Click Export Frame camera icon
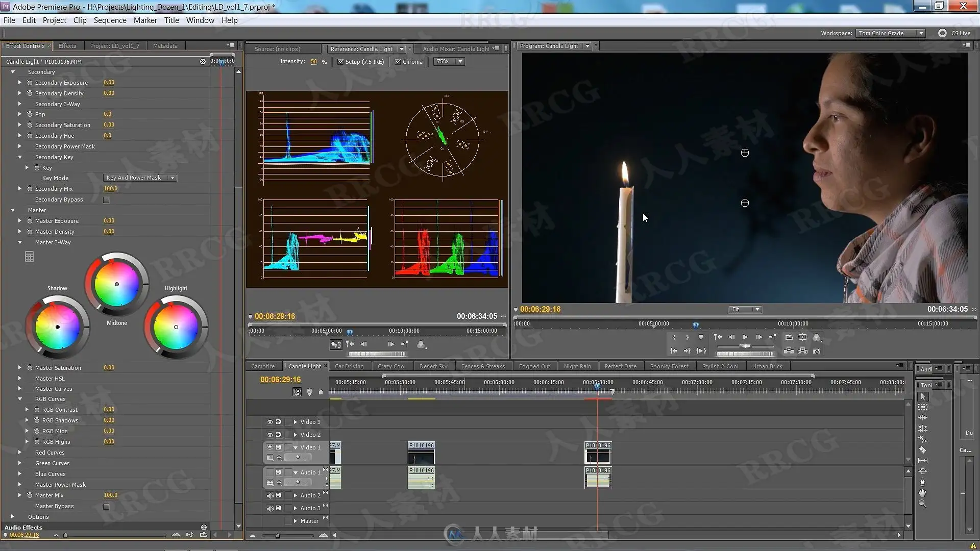980x551 pixels. click(817, 351)
